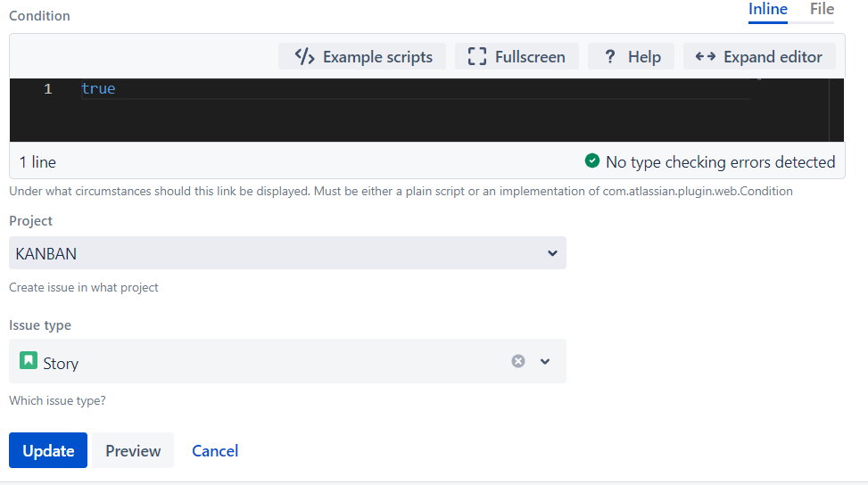Click the Help question mark icon

610,57
